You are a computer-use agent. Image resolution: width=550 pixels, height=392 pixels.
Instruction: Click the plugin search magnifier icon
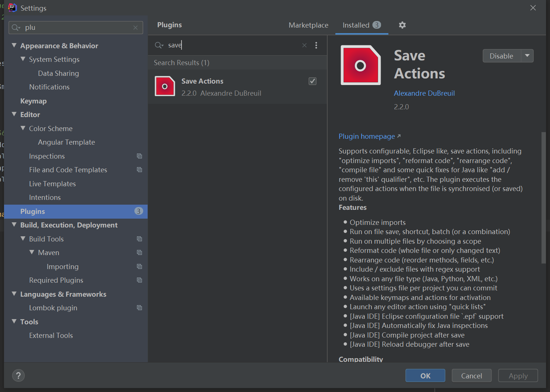159,45
